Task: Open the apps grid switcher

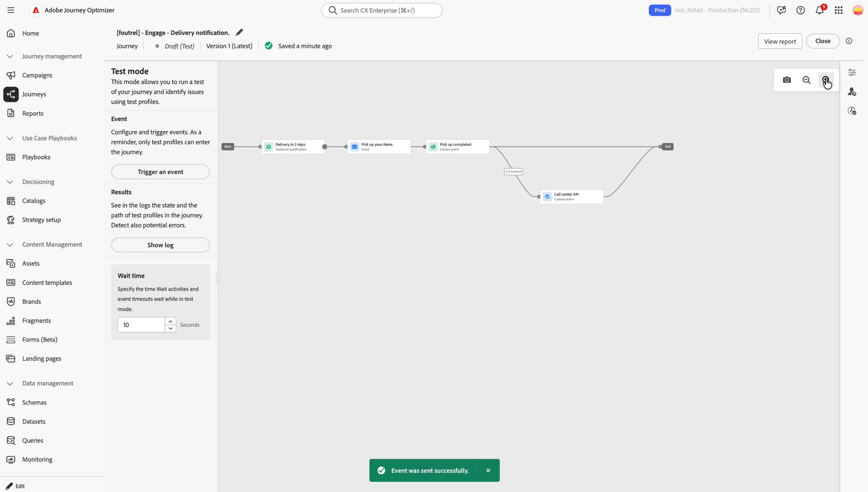Action: pyautogui.click(x=839, y=10)
